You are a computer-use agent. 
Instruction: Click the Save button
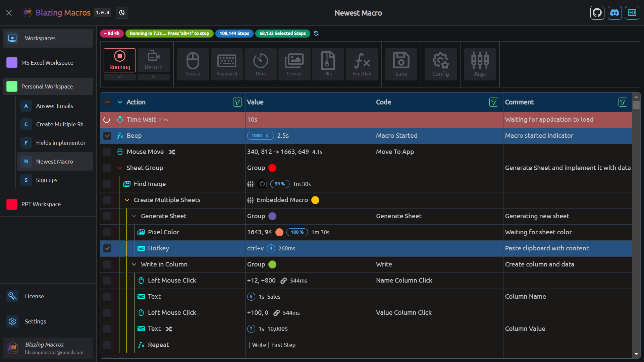401,64
